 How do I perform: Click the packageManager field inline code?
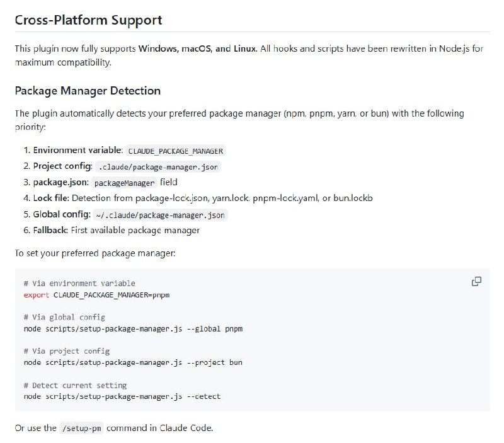click(125, 183)
